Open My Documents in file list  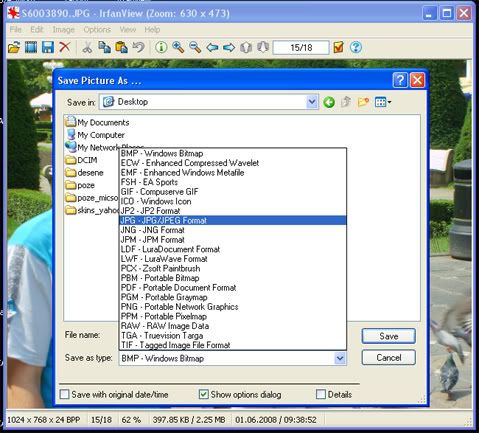(x=97, y=122)
